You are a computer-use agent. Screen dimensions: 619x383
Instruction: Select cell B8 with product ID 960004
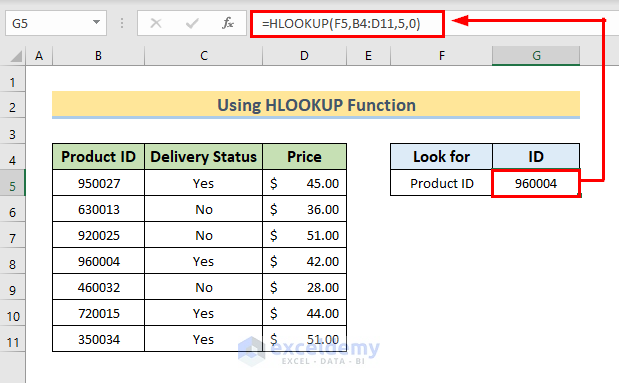(98, 261)
